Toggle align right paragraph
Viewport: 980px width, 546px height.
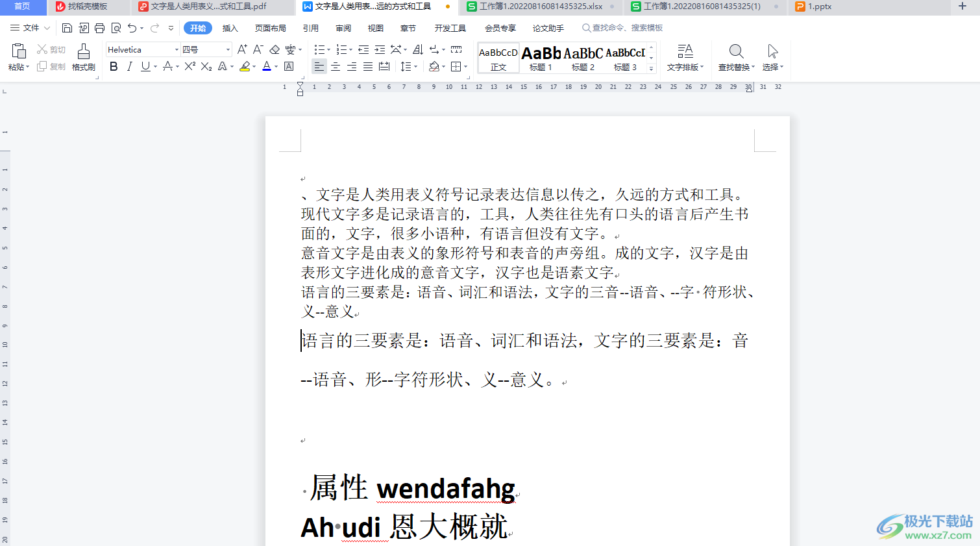(x=352, y=66)
